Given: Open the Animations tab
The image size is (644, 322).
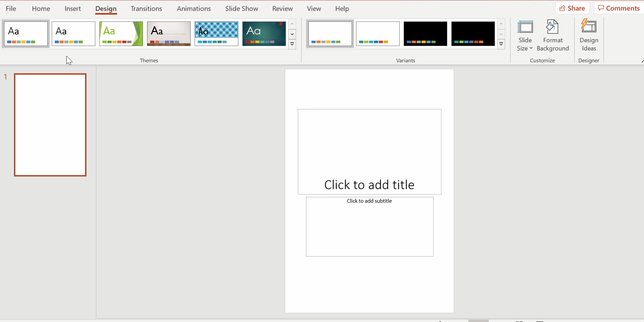Looking at the screenshot, I should (194, 9).
